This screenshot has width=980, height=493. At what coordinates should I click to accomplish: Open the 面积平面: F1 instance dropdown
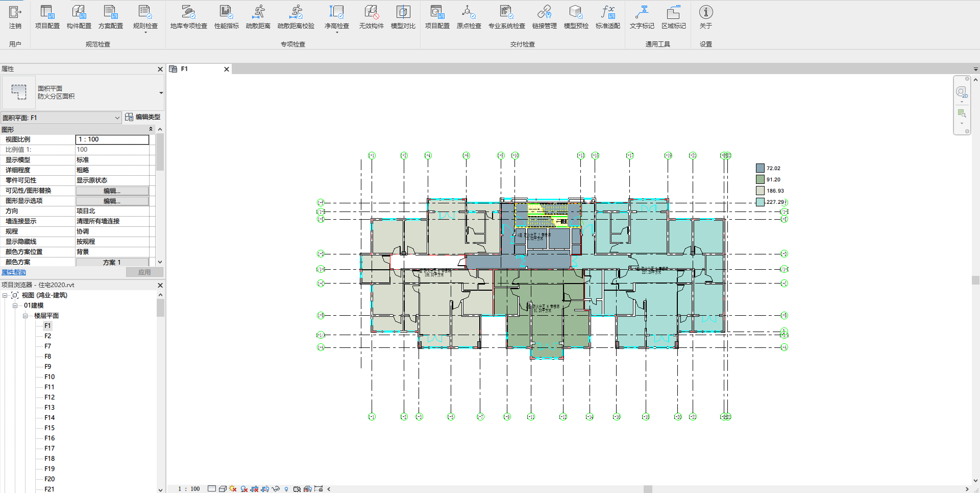tap(117, 118)
